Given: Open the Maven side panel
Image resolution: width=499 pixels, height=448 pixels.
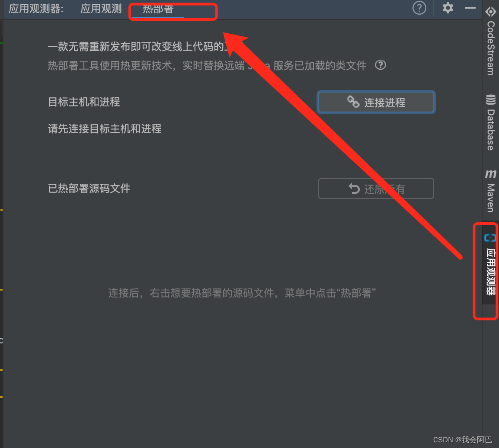Looking at the screenshot, I should tap(490, 191).
